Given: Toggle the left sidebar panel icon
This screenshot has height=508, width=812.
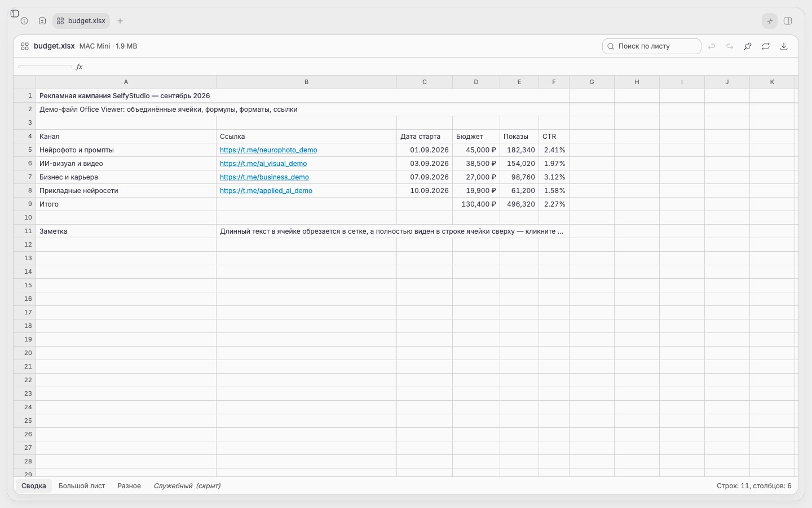Looking at the screenshot, I should [15, 14].
